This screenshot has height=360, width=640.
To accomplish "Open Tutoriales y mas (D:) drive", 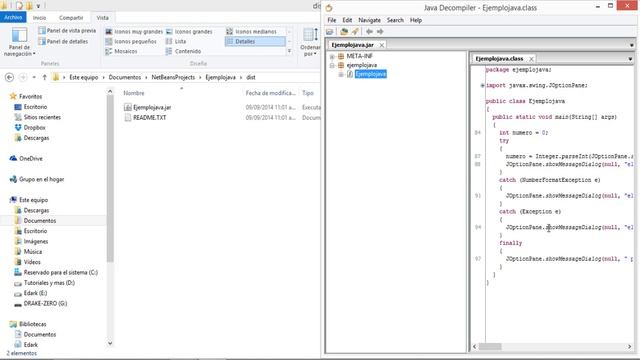I will (x=49, y=283).
